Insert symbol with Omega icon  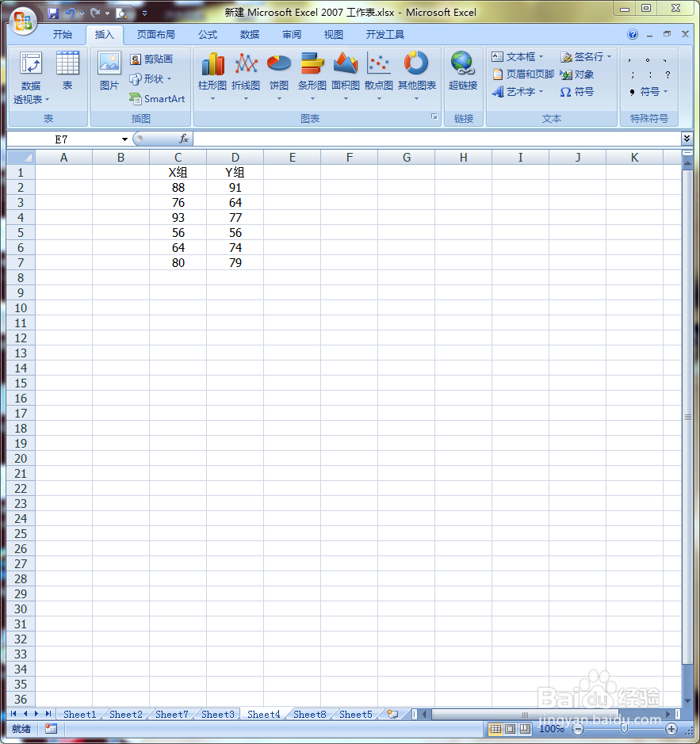point(576,92)
